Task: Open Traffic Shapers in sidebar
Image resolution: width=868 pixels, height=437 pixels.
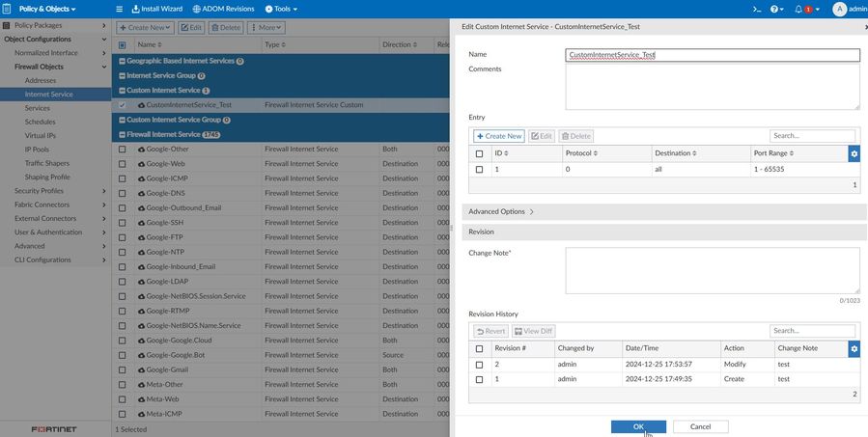Action: (47, 164)
